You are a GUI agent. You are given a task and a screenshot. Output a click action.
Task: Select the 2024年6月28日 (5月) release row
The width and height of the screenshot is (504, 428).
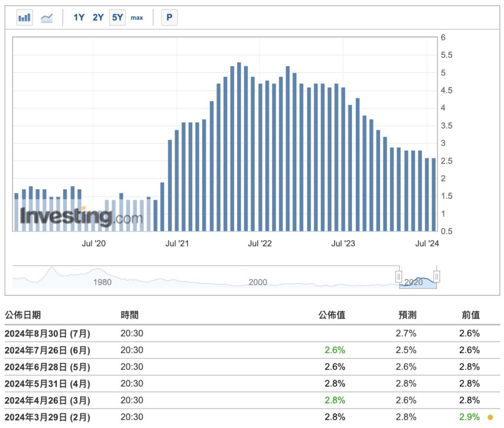(x=47, y=367)
